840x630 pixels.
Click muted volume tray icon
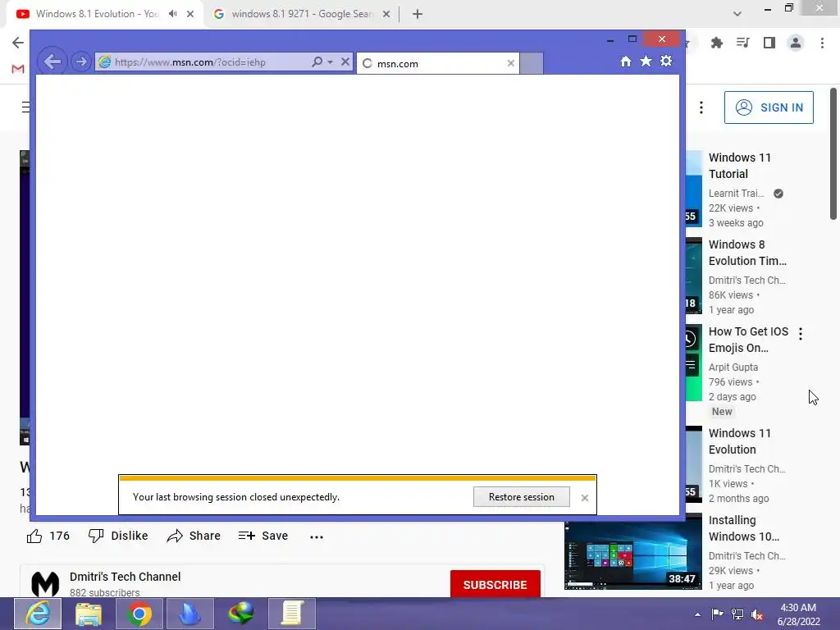(x=757, y=614)
